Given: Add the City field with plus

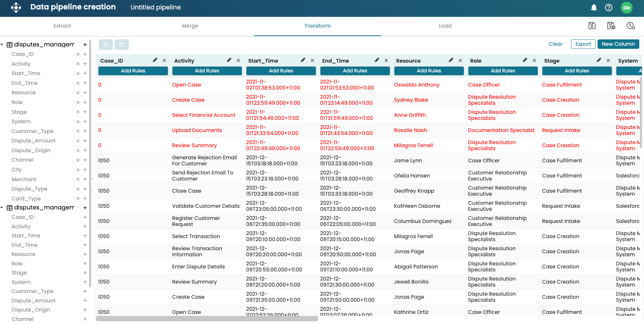Looking at the screenshot, I should coord(85,169).
